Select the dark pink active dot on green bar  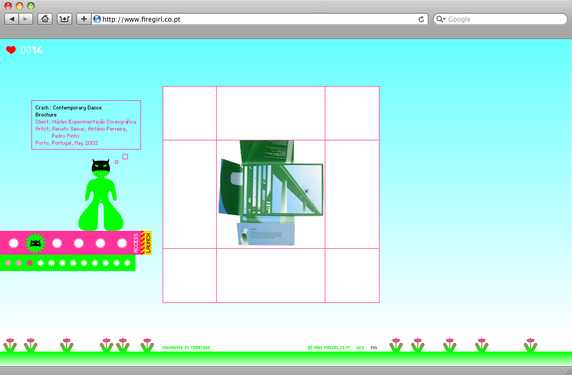[x=30, y=263]
